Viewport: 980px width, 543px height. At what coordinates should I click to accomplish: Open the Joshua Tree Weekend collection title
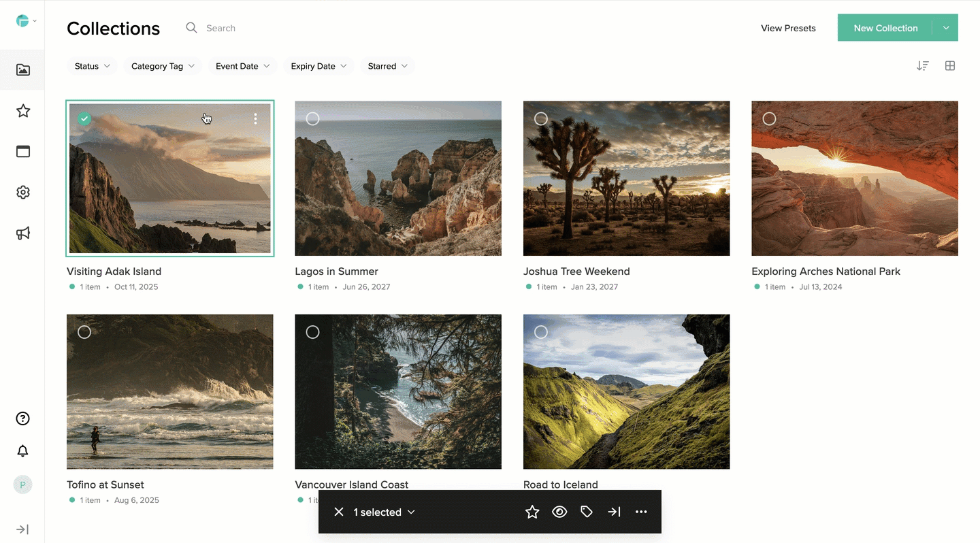click(576, 271)
